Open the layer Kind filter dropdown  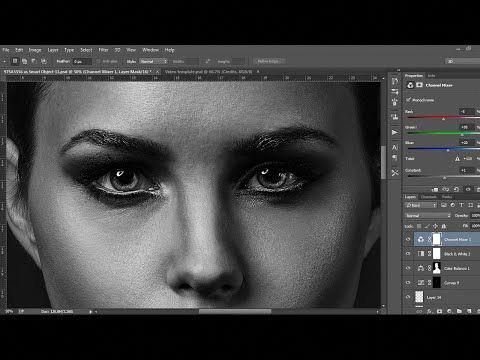click(421, 205)
